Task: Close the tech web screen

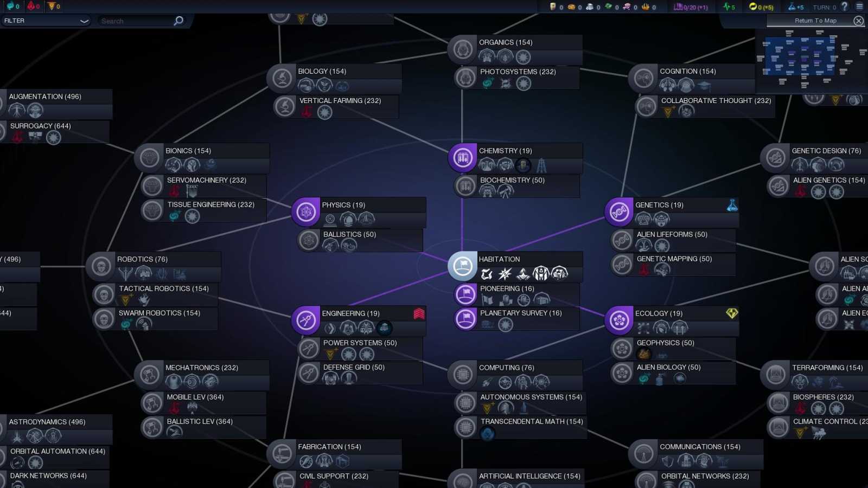Action: (x=858, y=21)
